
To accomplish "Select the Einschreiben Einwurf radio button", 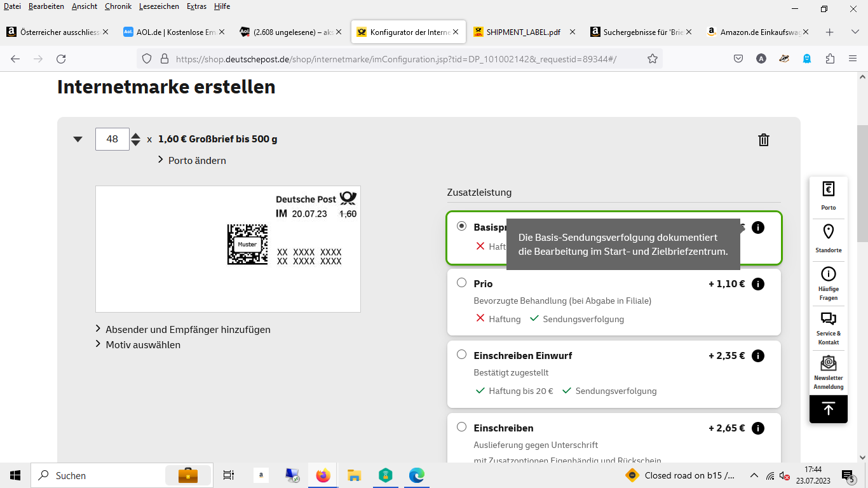I will [x=461, y=355].
